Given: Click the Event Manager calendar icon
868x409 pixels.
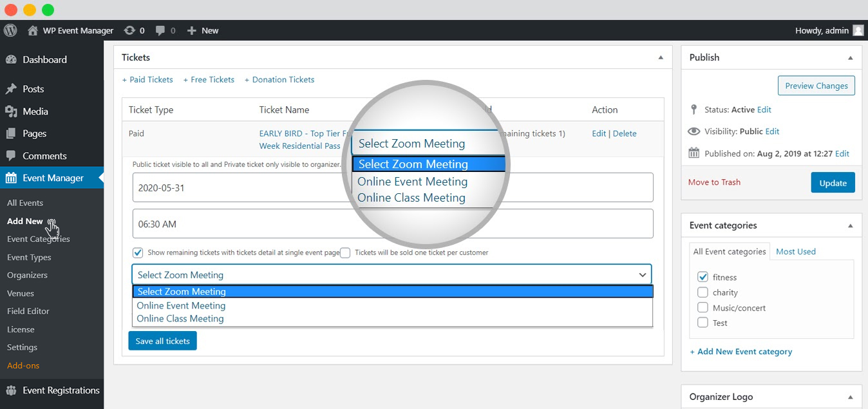Looking at the screenshot, I should click(11, 178).
